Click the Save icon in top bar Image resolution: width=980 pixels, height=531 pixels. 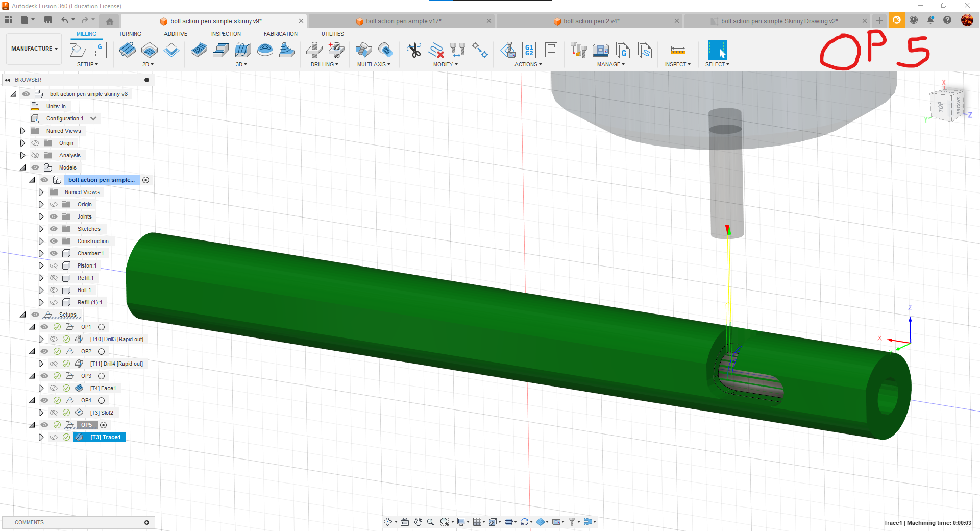coord(48,20)
